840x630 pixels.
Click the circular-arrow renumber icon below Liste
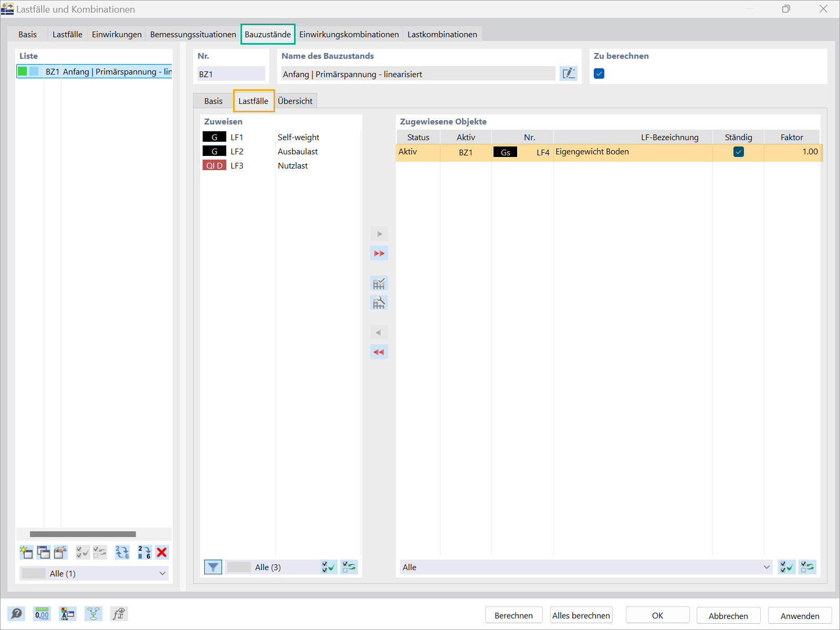click(x=122, y=552)
